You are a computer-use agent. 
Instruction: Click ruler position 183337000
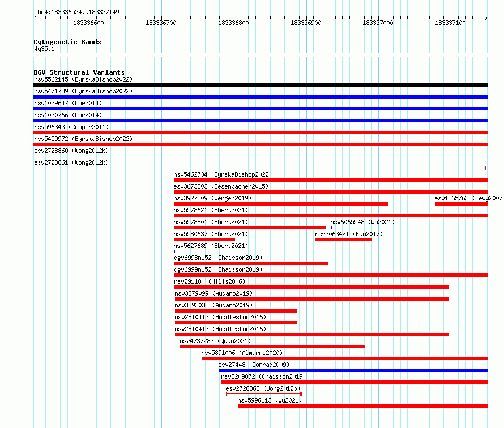pyautogui.click(x=378, y=23)
